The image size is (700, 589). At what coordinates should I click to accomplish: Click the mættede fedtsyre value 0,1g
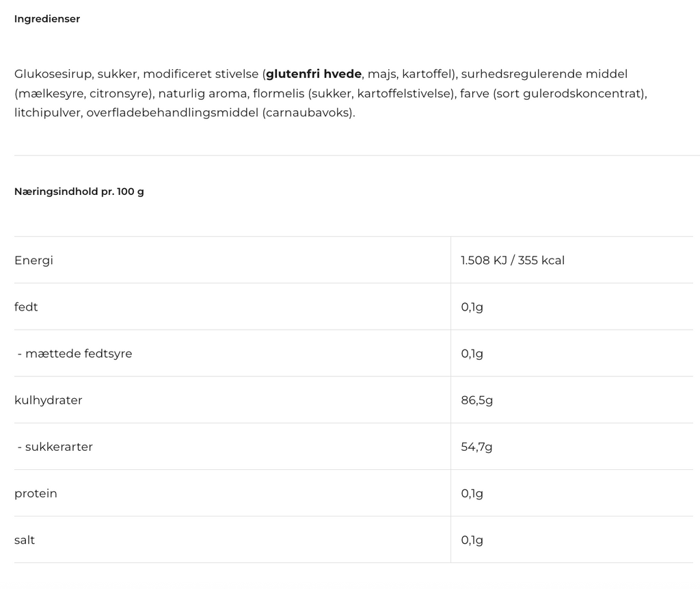pos(472,354)
